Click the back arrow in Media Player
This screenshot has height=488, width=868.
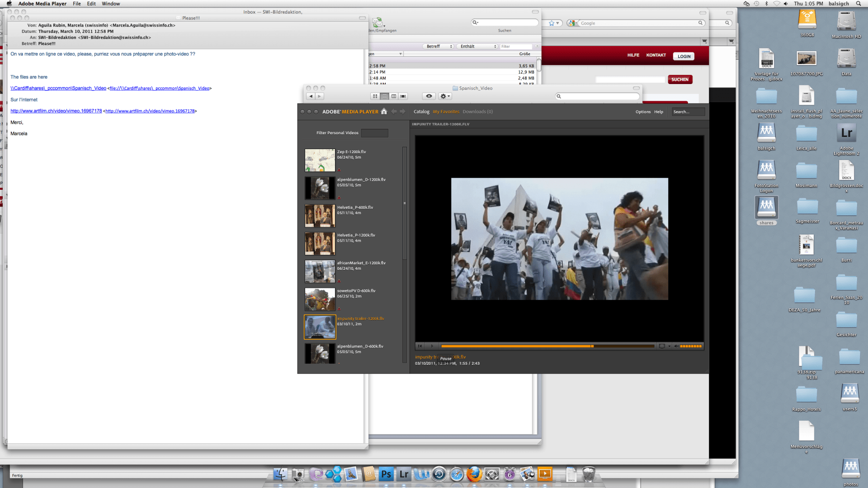[x=394, y=112]
